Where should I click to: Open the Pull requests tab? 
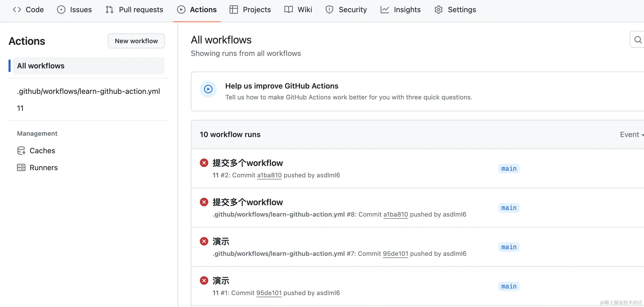click(134, 10)
